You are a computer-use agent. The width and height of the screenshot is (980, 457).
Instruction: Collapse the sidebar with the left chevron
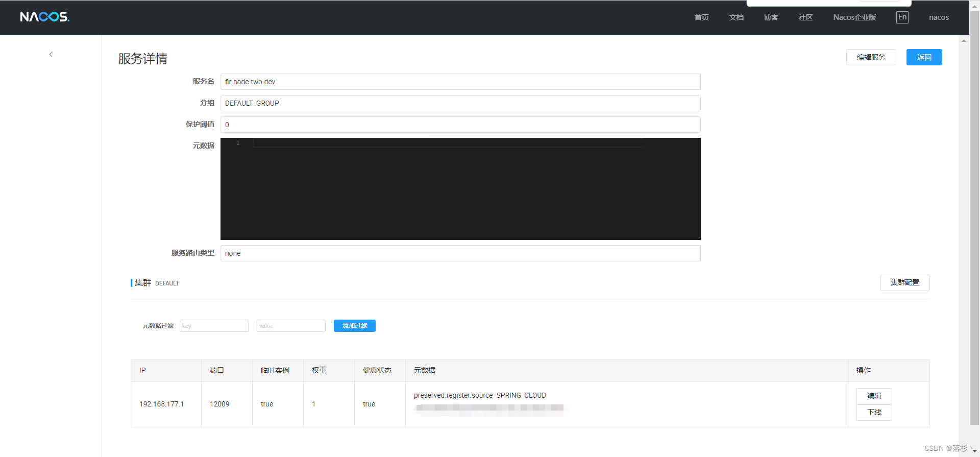pos(51,54)
